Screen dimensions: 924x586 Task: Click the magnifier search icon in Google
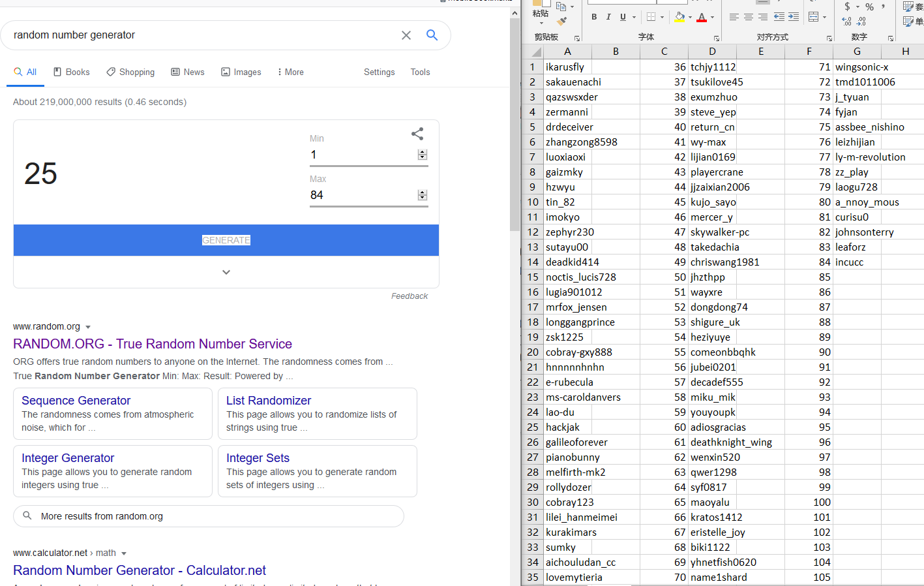click(x=432, y=35)
